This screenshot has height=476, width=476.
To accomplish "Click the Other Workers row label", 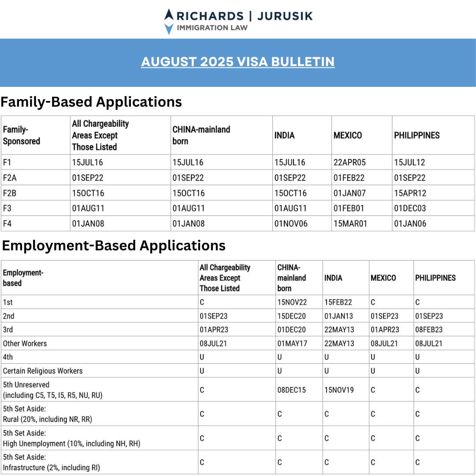I will pos(25,344).
